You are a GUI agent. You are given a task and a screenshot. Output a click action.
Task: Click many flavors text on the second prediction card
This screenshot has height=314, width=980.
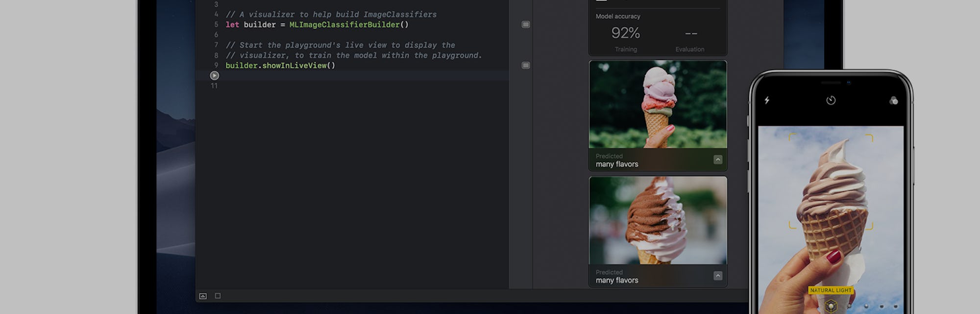pos(617,280)
